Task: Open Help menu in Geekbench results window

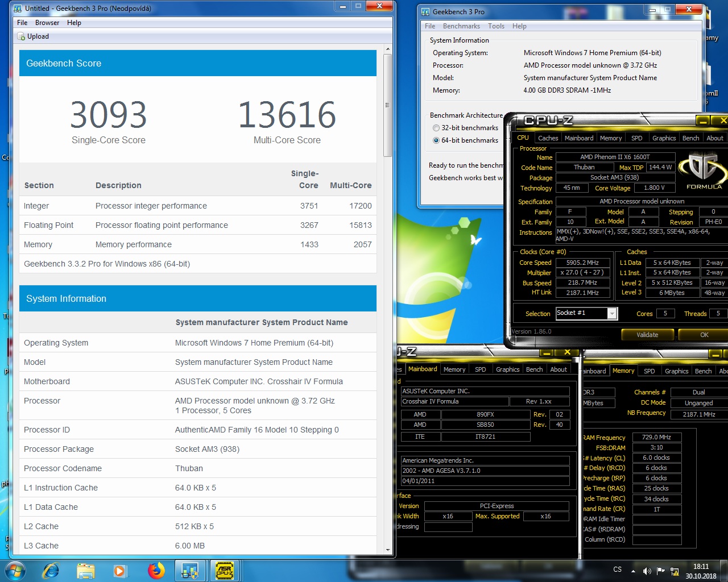Action: (x=74, y=23)
